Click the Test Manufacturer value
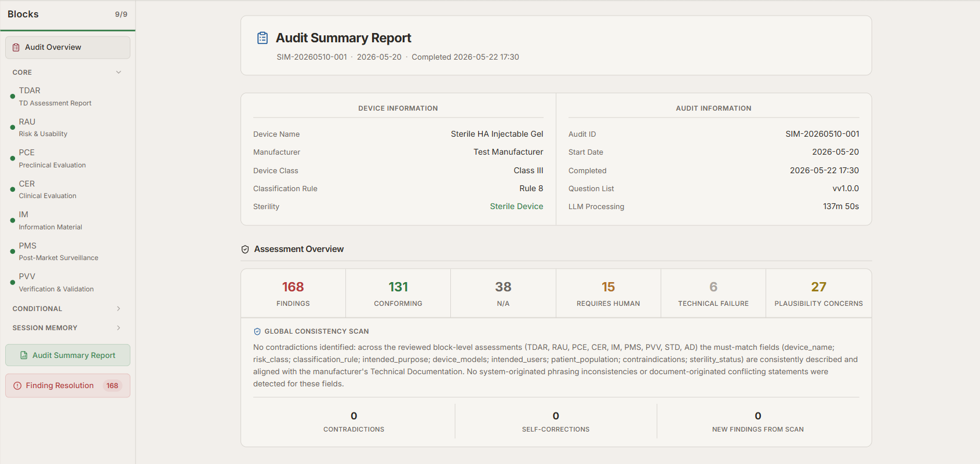Screen dimensions: 980x464 pyautogui.click(x=508, y=152)
